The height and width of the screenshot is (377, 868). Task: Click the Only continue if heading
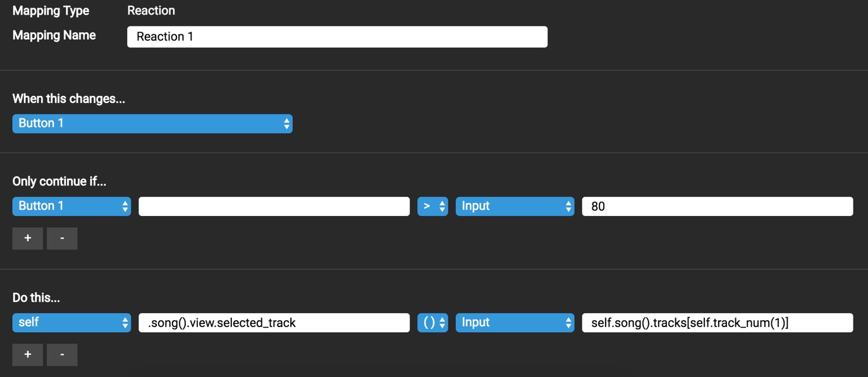(x=59, y=182)
